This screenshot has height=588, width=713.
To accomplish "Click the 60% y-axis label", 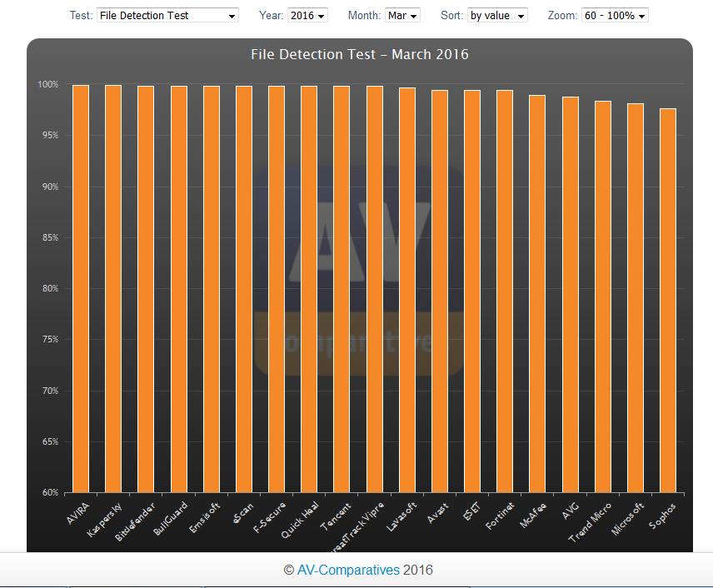I will coord(50,493).
